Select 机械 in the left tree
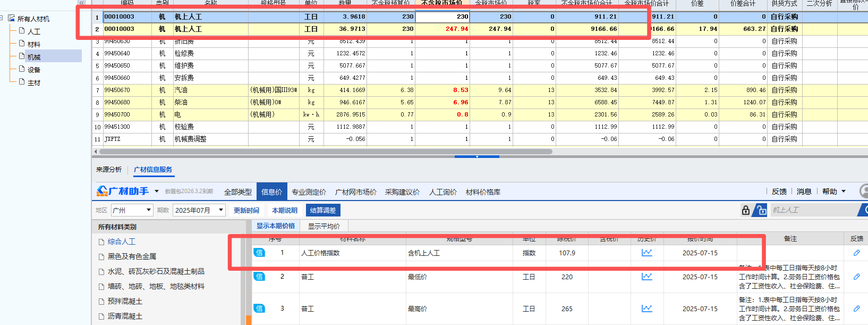868x325 pixels. (34, 57)
